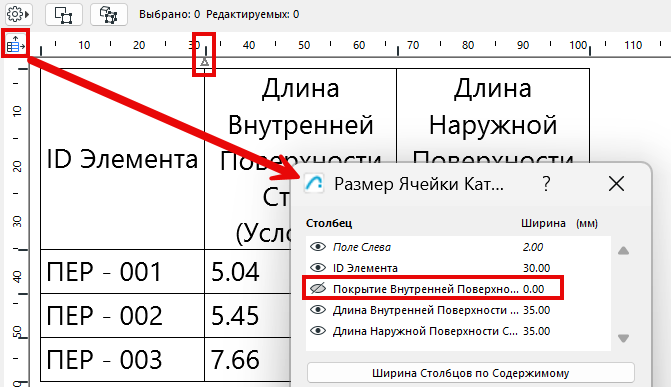Click the ID Элемента table header cell
The image size is (671, 387).
122,159
